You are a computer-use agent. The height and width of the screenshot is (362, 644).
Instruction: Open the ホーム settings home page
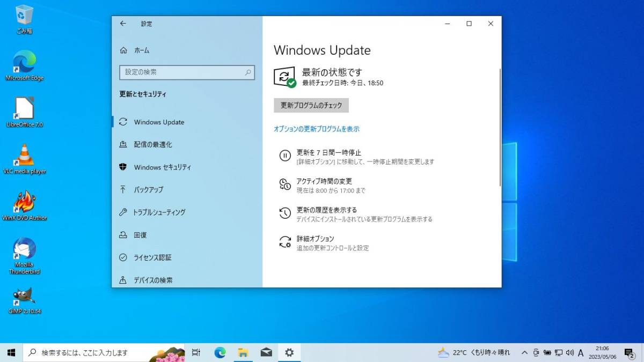[142, 50]
